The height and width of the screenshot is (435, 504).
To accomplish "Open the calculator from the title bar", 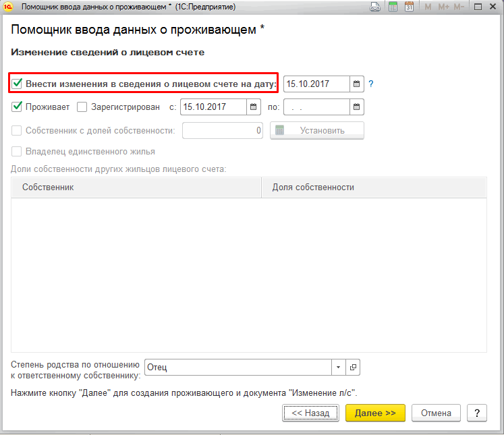I will [391, 7].
